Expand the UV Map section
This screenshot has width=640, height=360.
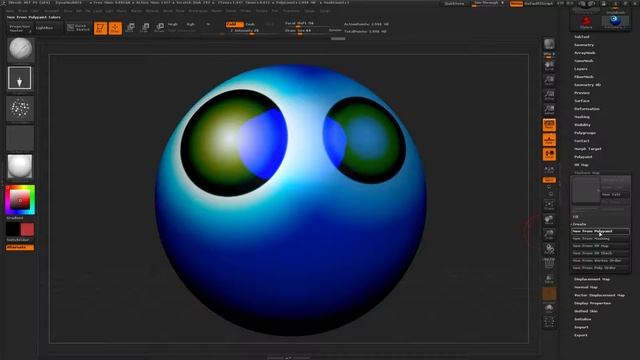581,165
